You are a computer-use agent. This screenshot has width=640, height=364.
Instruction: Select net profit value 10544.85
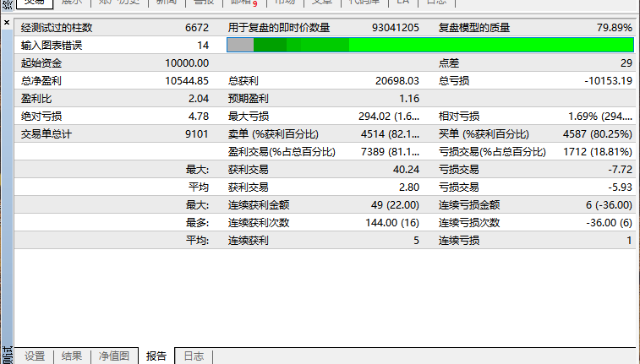pyautogui.click(x=187, y=81)
